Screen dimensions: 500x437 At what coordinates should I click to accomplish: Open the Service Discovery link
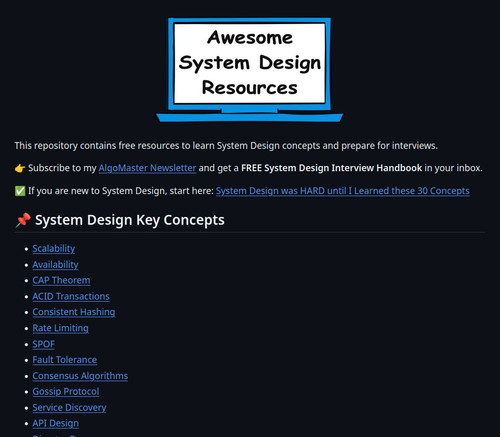[x=69, y=408]
